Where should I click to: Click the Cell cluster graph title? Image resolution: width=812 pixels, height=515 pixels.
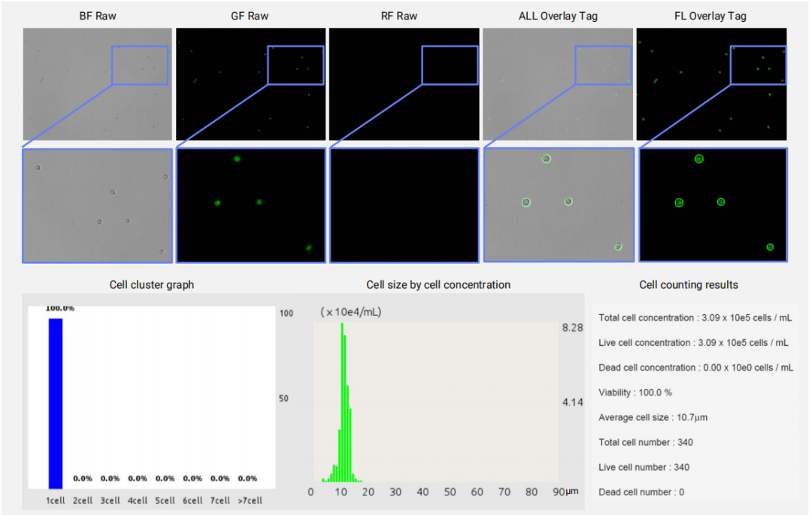click(x=152, y=285)
